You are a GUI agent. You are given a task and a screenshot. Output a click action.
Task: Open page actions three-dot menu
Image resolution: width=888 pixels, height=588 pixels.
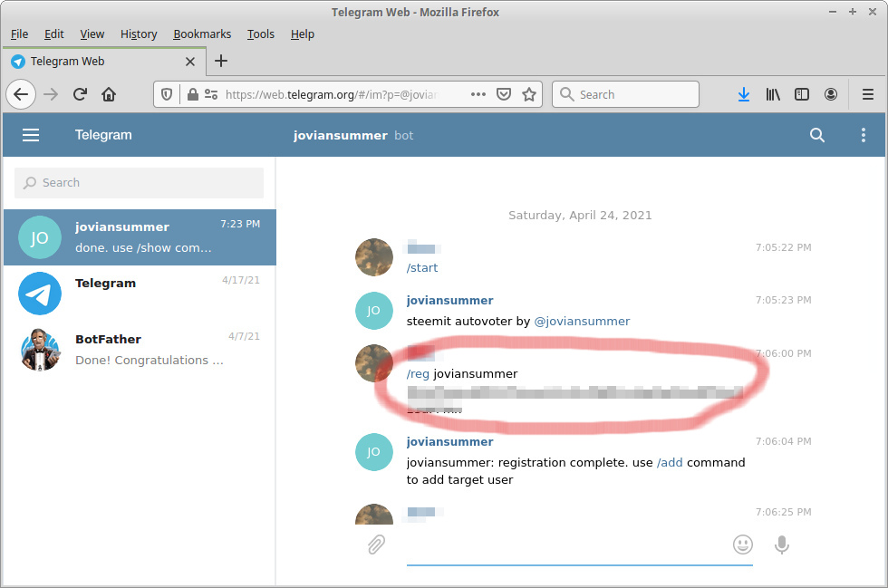[478, 94]
